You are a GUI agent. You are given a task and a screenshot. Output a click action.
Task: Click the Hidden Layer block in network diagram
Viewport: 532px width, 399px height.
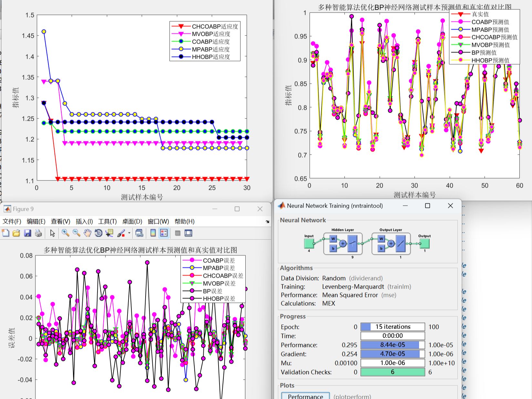coord(343,244)
